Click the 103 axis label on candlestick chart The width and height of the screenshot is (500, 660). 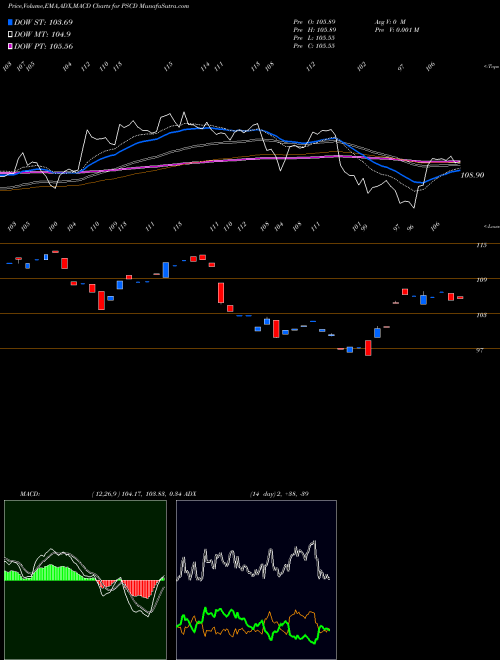coord(481,315)
